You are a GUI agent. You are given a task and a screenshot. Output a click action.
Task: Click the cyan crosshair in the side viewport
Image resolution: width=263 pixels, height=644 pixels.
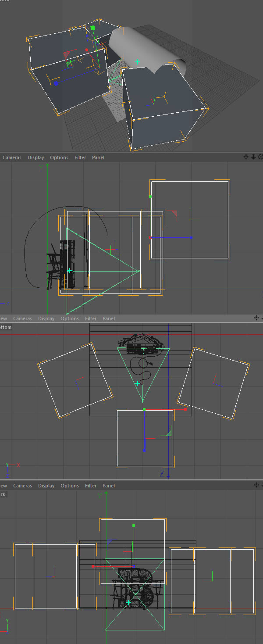pyautogui.click(x=69, y=271)
